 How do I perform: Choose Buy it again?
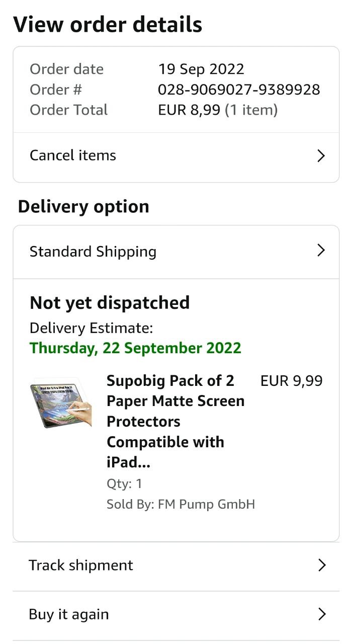(x=69, y=614)
